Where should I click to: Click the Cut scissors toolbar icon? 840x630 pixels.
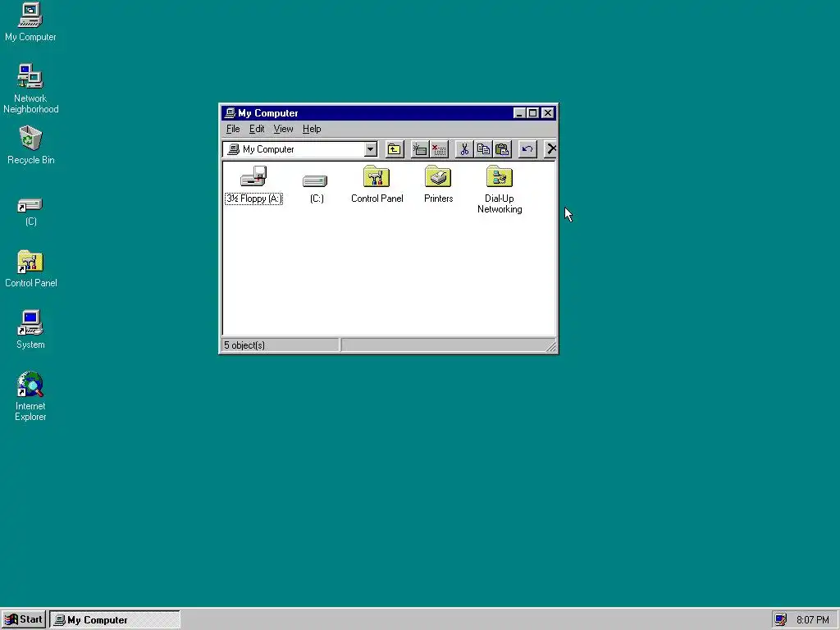pos(464,149)
